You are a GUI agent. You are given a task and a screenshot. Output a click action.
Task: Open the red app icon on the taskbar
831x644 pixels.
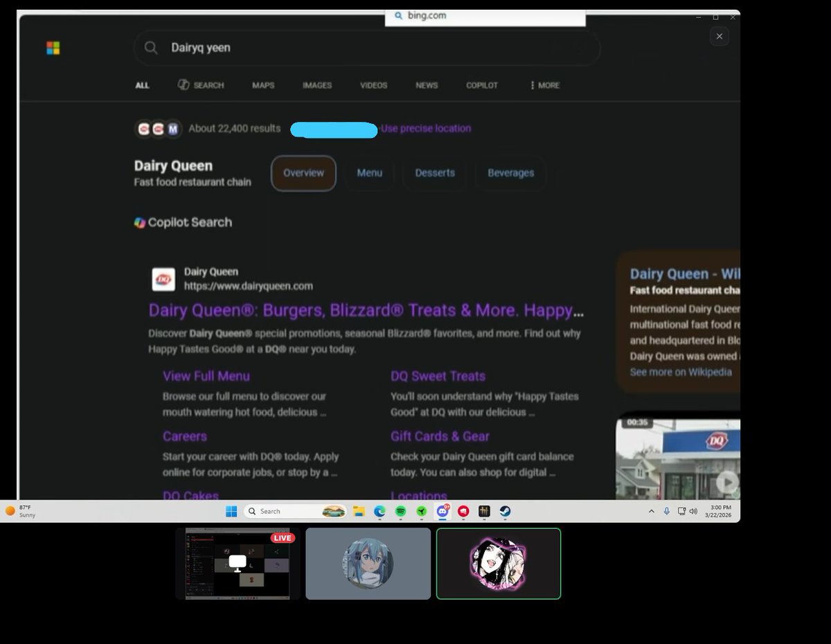point(463,511)
